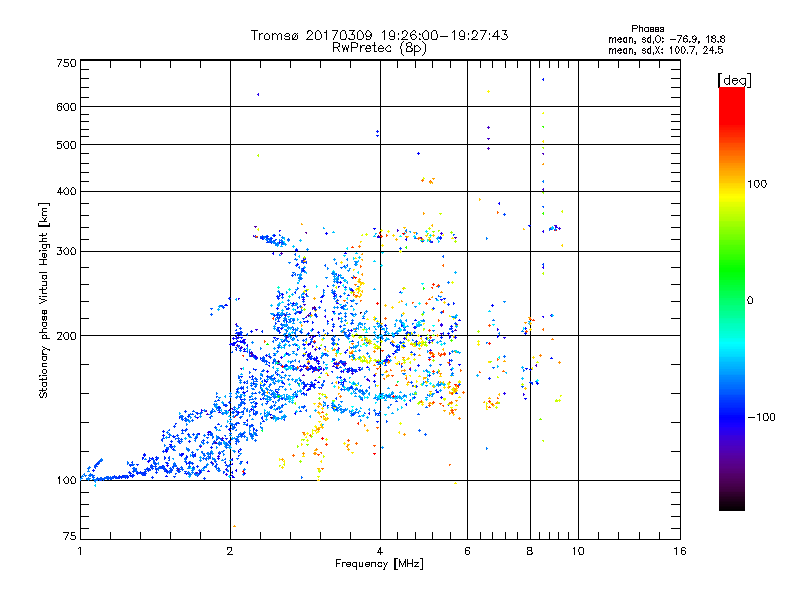Screen dimensions: 800x600
Task: Click the x-axis tick label '10'
Action: pos(578,551)
